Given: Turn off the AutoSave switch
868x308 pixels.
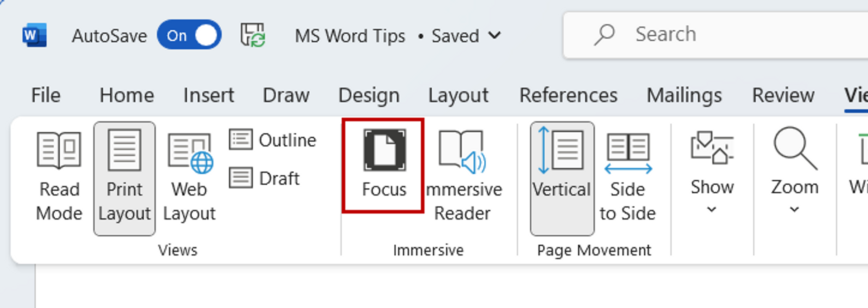Looking at the screenshot, I should pyautogui.click(x=189, y=35).
